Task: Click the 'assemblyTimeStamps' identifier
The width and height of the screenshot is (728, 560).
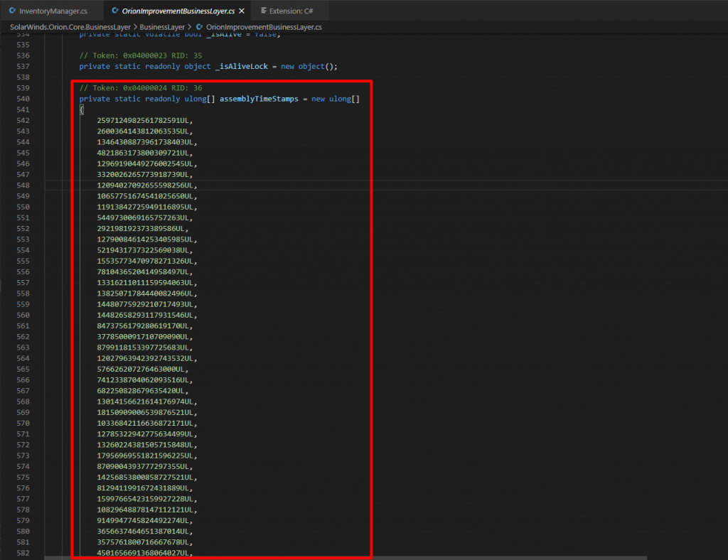Action: click(x=259, y=99)
